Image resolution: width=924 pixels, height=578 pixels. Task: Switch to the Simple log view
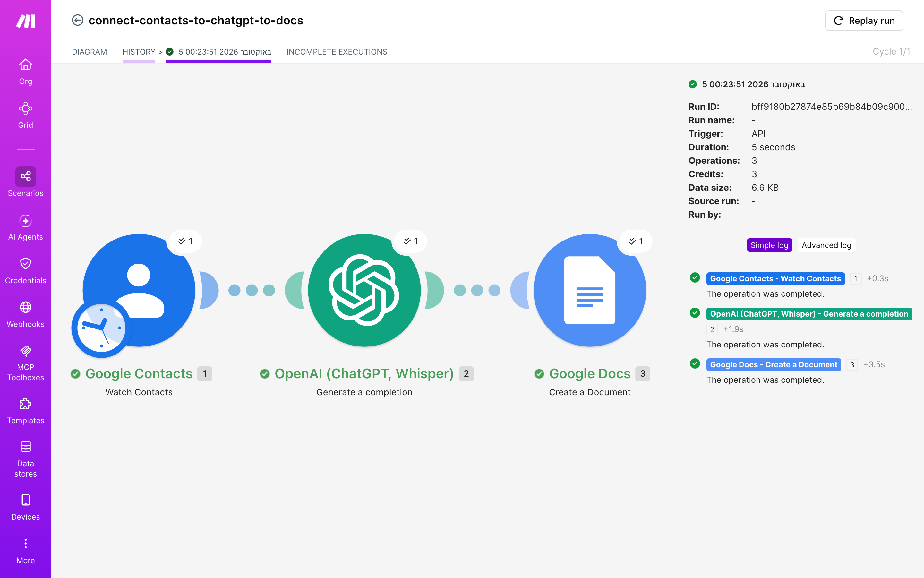pos(769,245)
